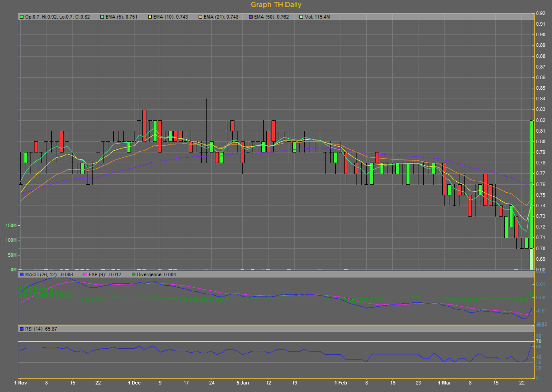
Task: Click the yellow EMA (10) legend swatch
Action: click(x=150, y=17)
